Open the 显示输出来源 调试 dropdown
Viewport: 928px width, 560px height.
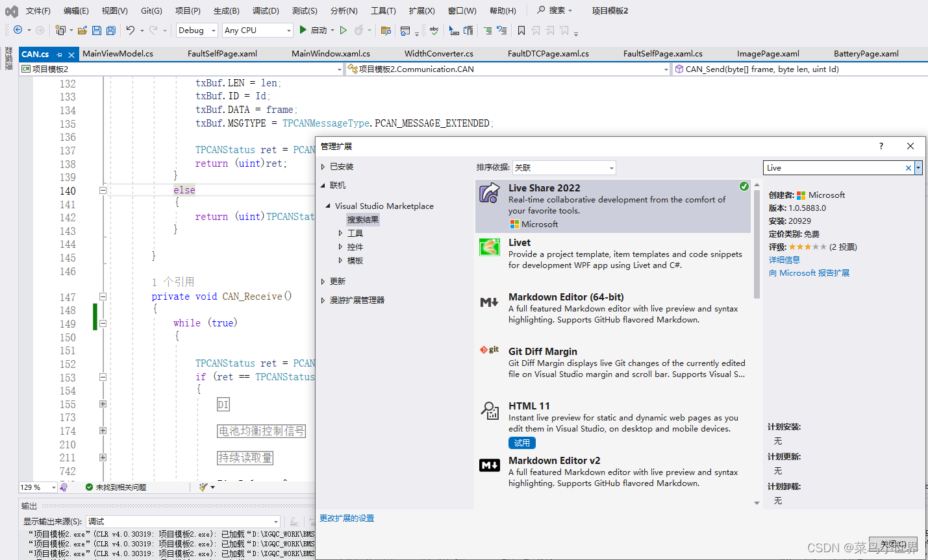[x=183, y=521]
